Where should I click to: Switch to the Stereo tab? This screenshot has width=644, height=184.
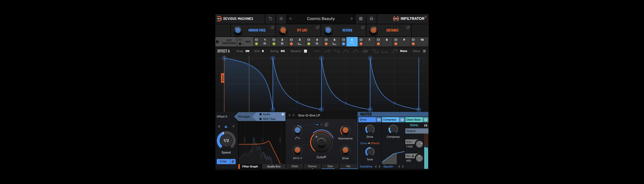(x=312, y=166)
